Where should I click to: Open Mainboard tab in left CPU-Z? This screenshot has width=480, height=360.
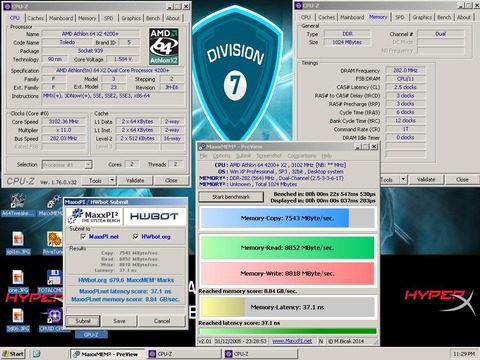coord(61,18)
